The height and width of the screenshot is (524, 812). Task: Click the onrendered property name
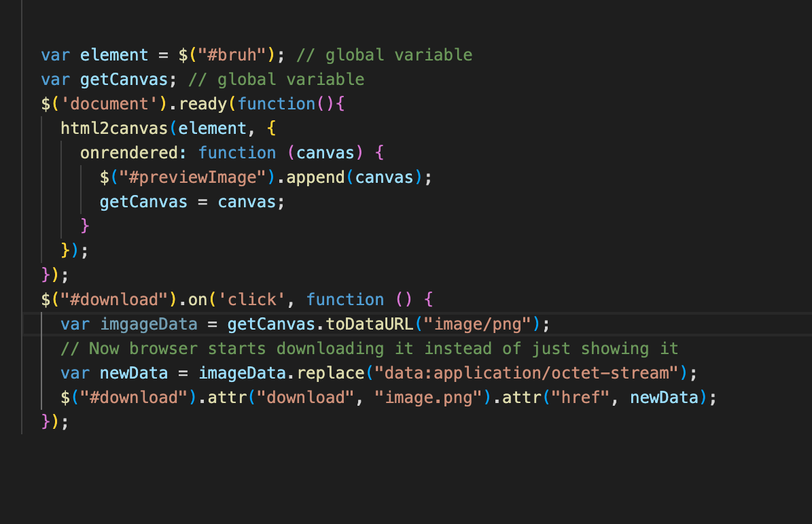[134, 153]
